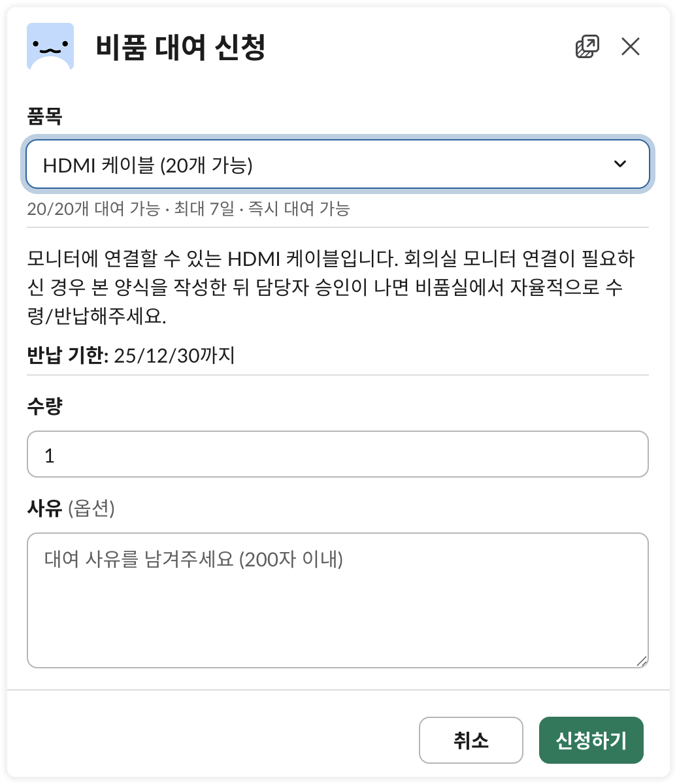
Task: Click inside the 수량 quantity field
Action: pyautogui.click(x=337, y=453)
